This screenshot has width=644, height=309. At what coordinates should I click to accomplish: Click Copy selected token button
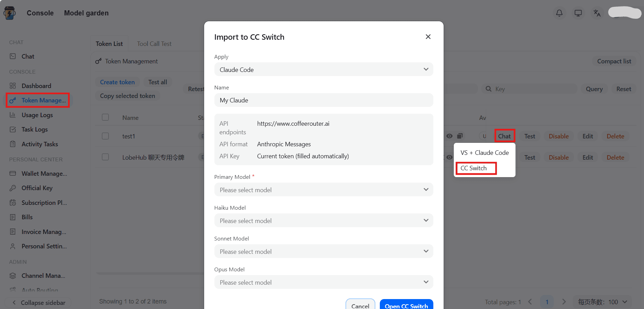point(127,96)
